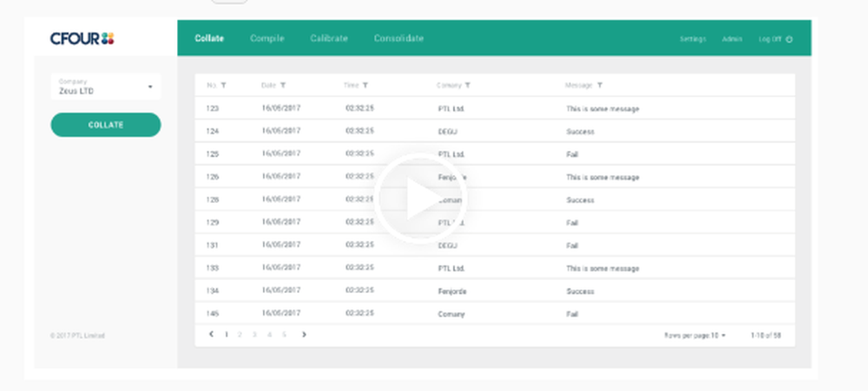Screen dimensions: 868x391
Task: Click the Fenjorde company in row 134
Action: coord(451,291)
